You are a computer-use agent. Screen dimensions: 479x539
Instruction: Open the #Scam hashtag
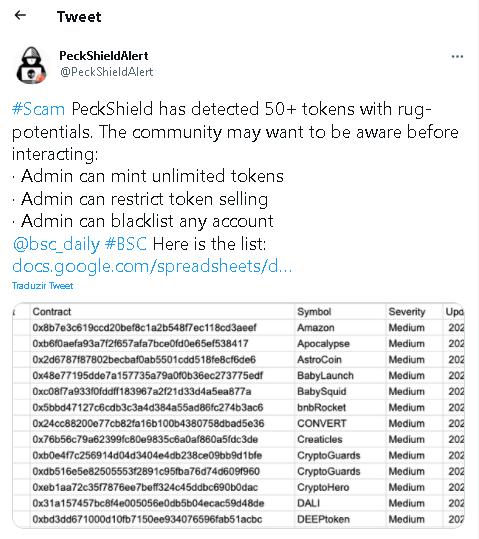(x=39, y=109)
